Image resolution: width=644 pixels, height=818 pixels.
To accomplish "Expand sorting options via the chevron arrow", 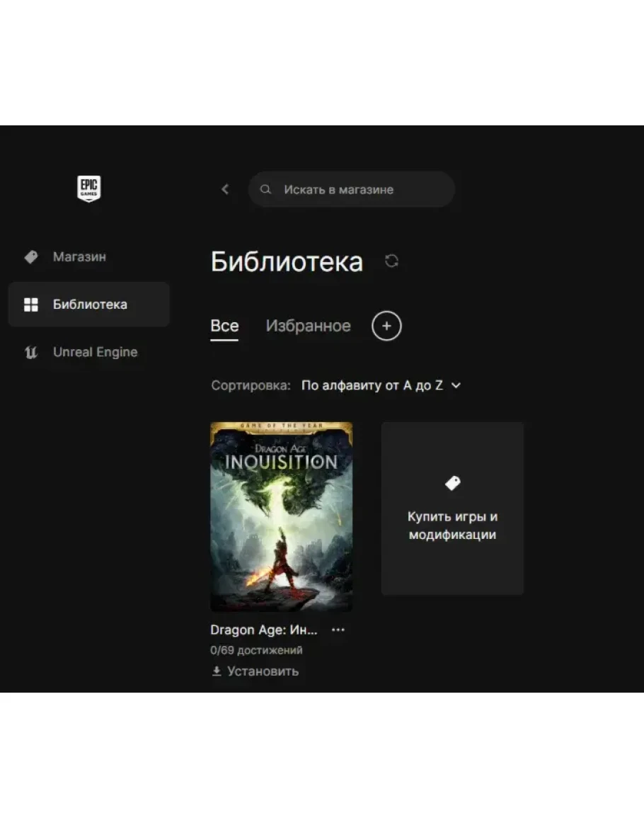I will [x=456, y=386].
